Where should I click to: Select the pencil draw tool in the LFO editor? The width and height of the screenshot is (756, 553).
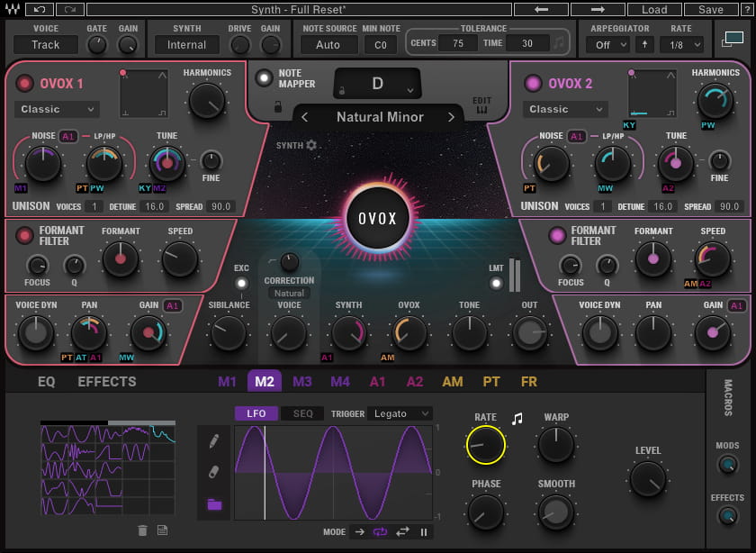[x=214, y=441]
